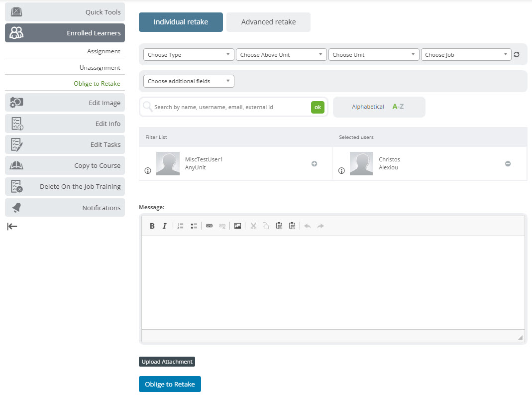Click the green ok search button

(318, 107)
